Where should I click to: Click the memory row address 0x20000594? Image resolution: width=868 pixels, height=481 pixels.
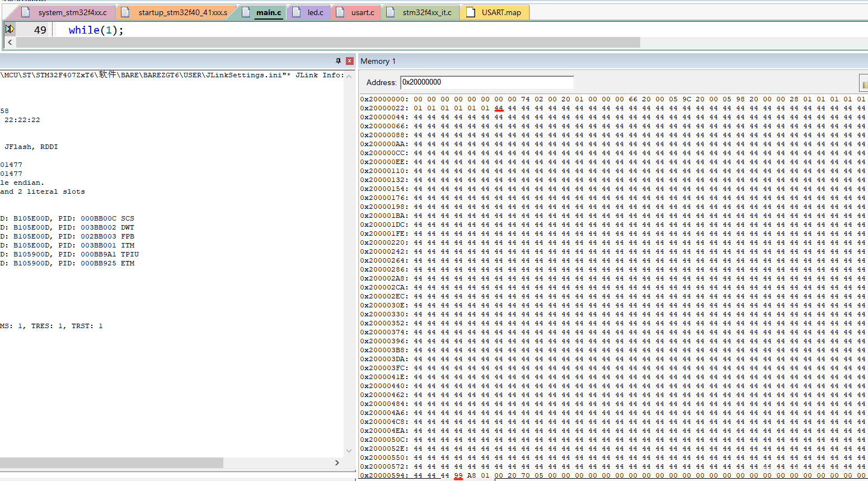(x=384, y=475)
